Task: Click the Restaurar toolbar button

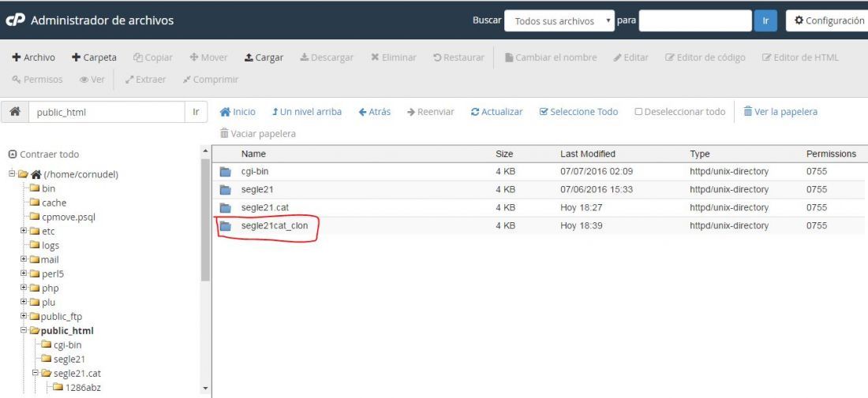Action: 458,58
